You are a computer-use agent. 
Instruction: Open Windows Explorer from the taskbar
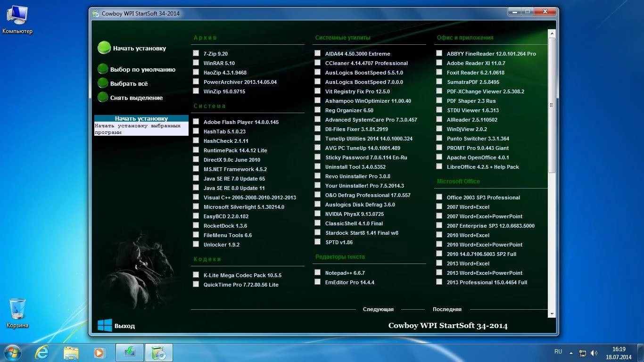pos(71,353)
